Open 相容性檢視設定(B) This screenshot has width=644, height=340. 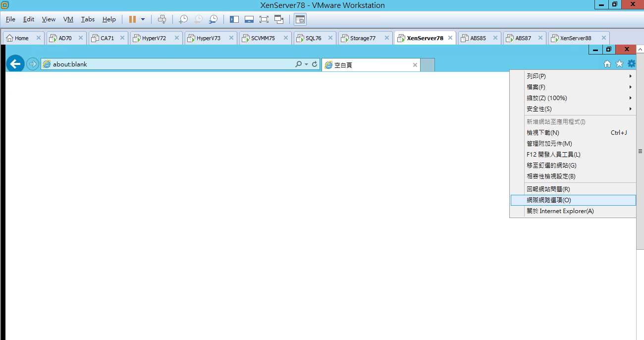pyautogui.click(x=573, y=176)
